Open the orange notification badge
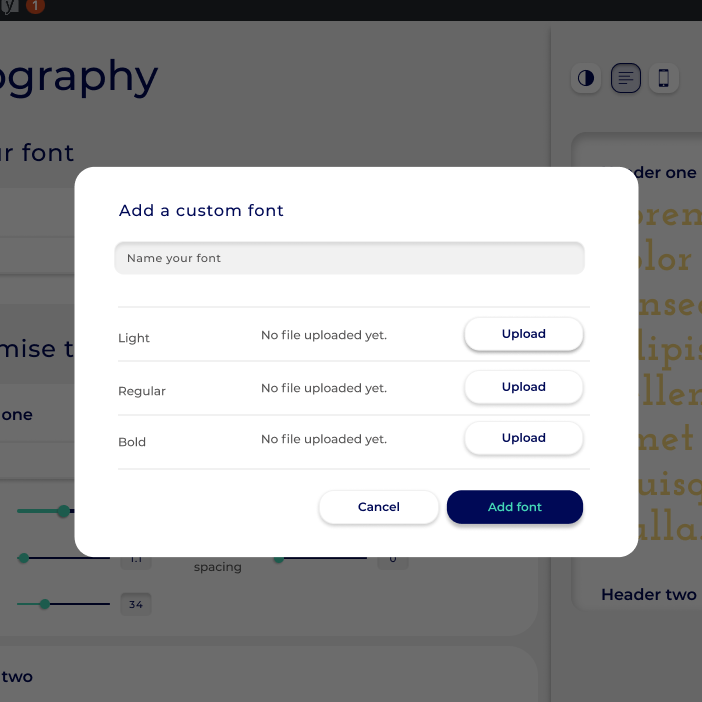This screenshot has width=702, height=702. [35, 6]
